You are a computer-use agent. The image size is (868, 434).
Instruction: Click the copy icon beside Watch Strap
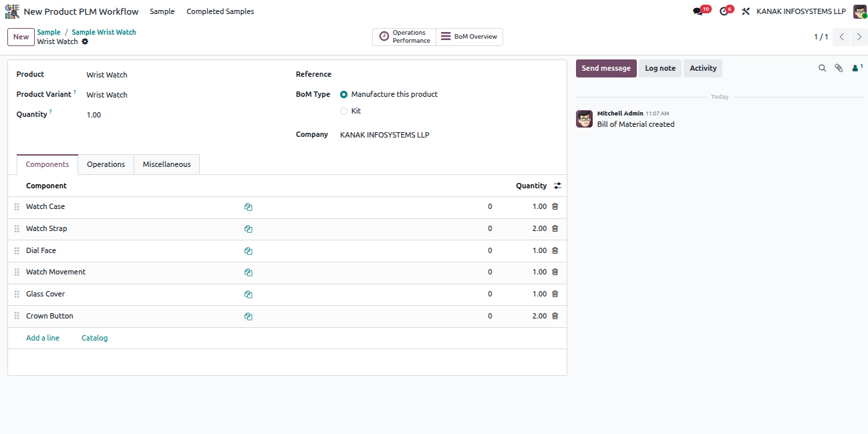point(248,229)
